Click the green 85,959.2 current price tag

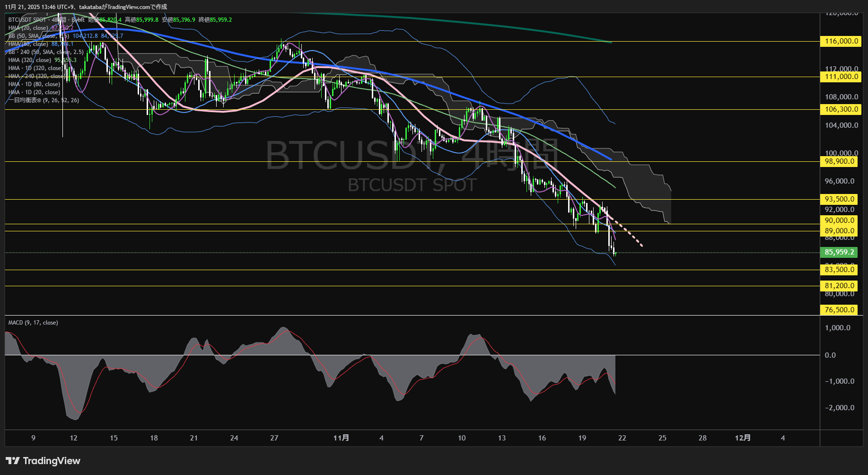[x=840, y=252]
